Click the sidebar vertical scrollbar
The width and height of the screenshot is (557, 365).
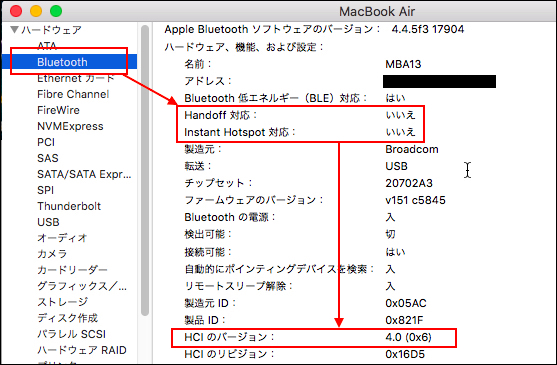pyautogui.click(x=145, y=170)
